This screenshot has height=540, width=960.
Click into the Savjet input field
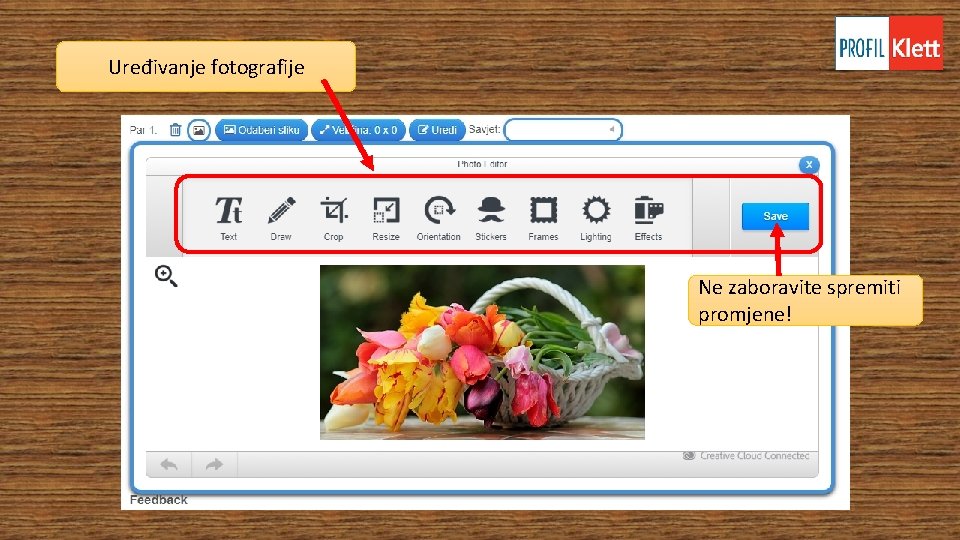point(563,130)
